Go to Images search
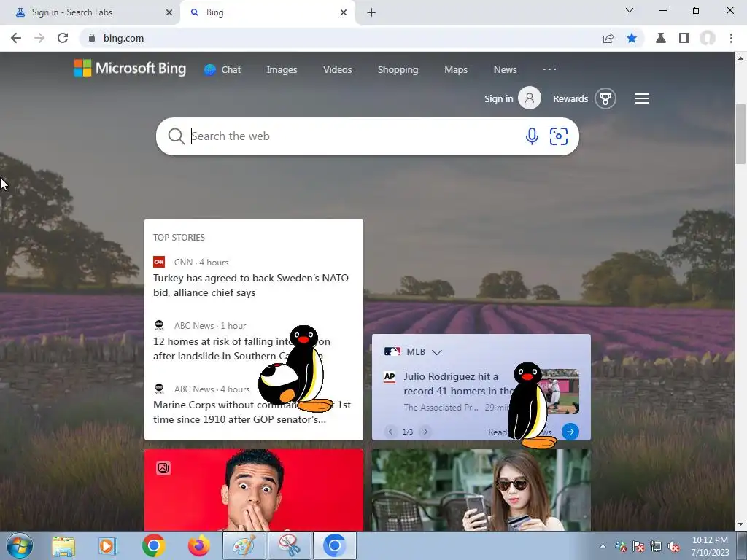This screenshot has height=560, width=747. [282, 69]
